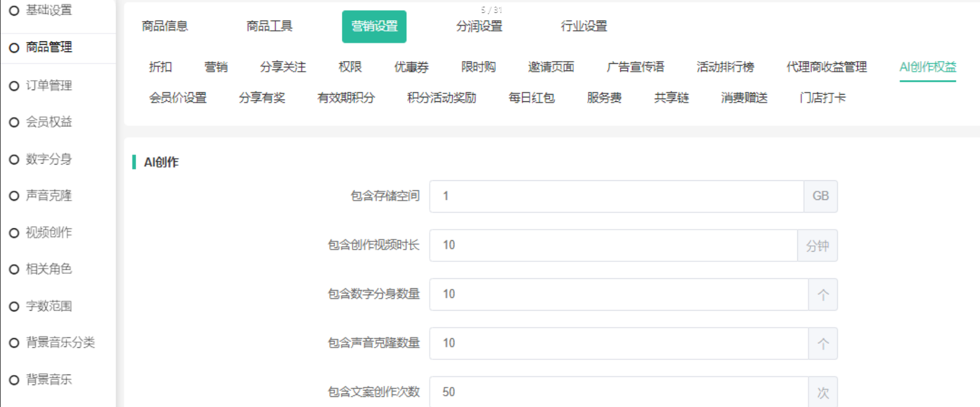Switch to the 分润设置 tab

pos(479,26)
